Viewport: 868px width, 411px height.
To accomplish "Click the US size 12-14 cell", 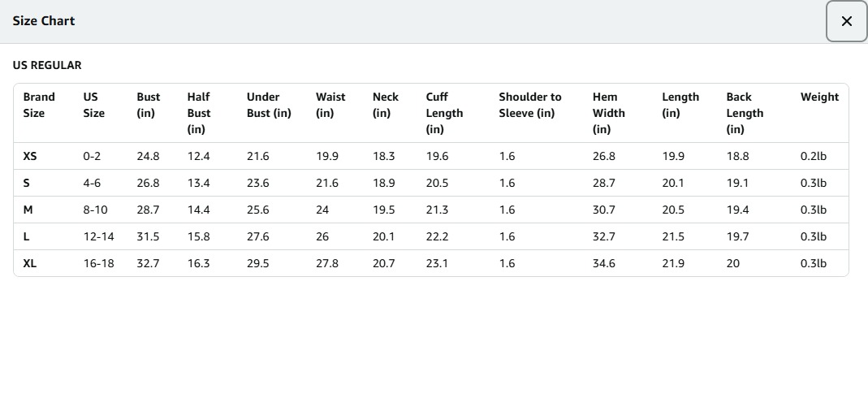I will pyautogui.click(x=98, y=236).
